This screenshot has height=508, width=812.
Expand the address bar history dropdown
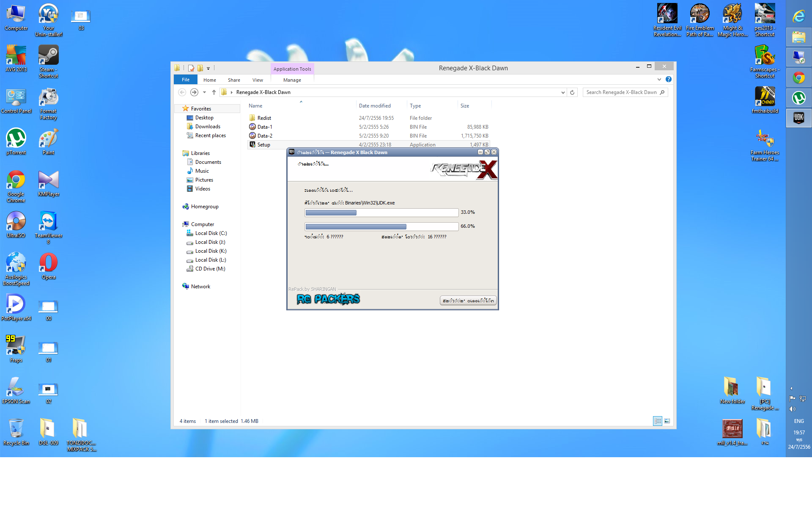[563, 92]
